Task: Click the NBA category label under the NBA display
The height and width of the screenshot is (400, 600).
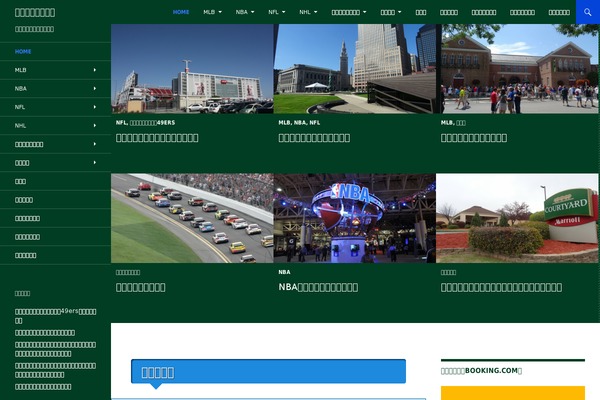Action: [x=284, y=272]
